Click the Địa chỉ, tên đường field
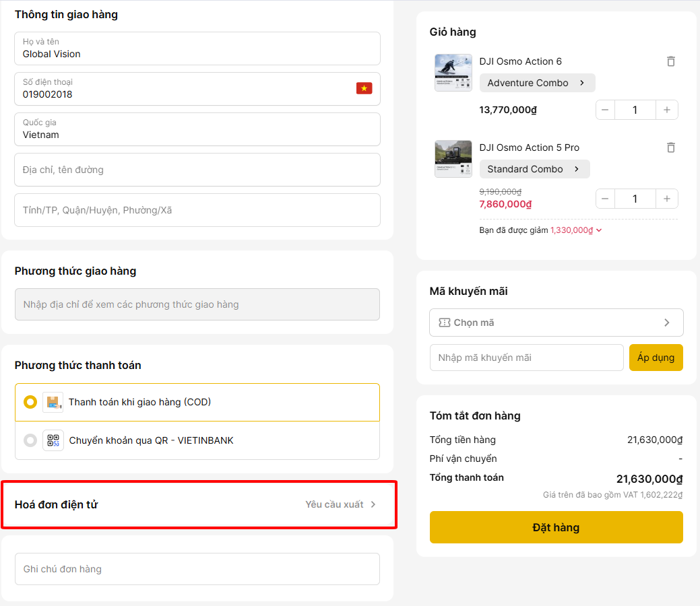 pyautogui.click(x=197, y=170)
